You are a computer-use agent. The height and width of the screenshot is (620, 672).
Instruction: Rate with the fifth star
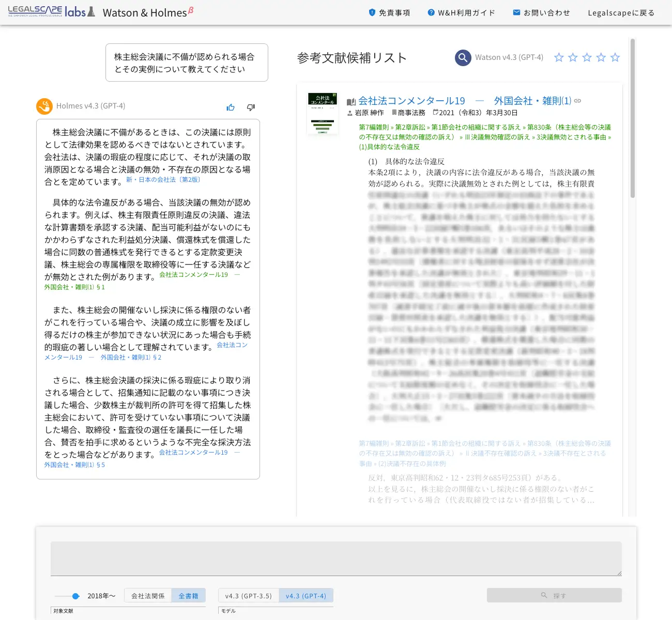coord(615,57)
